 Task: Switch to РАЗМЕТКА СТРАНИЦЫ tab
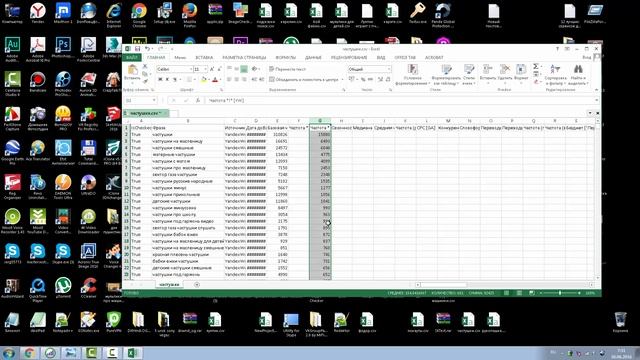244,58
